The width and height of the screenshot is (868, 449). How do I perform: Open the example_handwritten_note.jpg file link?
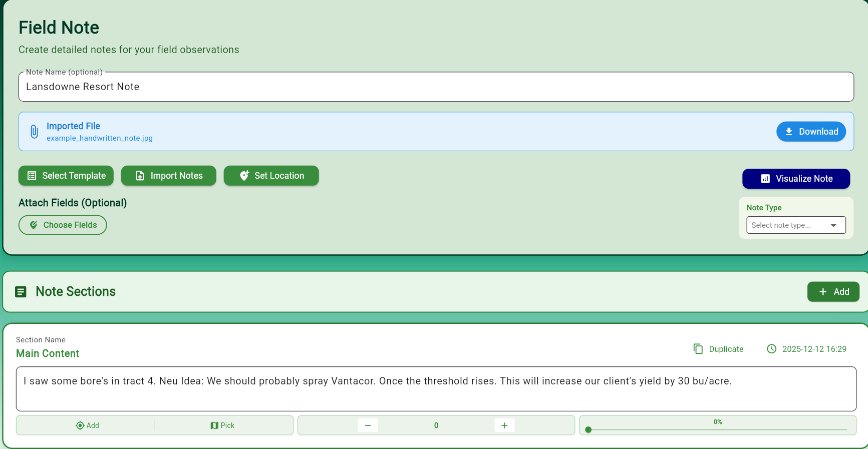pos(100,138)
